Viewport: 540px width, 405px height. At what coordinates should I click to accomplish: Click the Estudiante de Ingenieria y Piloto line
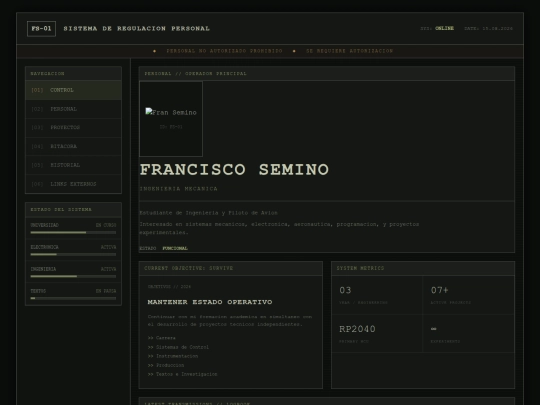point(208,213)
